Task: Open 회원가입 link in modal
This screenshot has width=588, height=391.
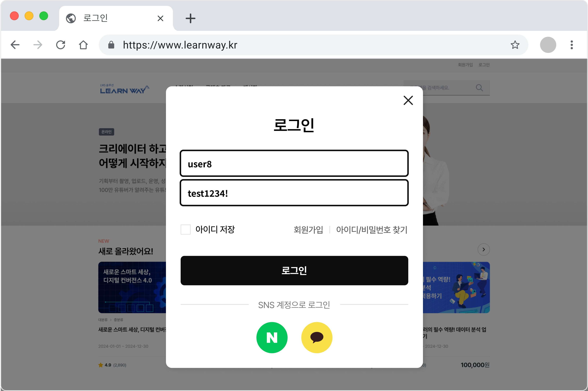Action: pyautogui.click(x=308, y=230)
